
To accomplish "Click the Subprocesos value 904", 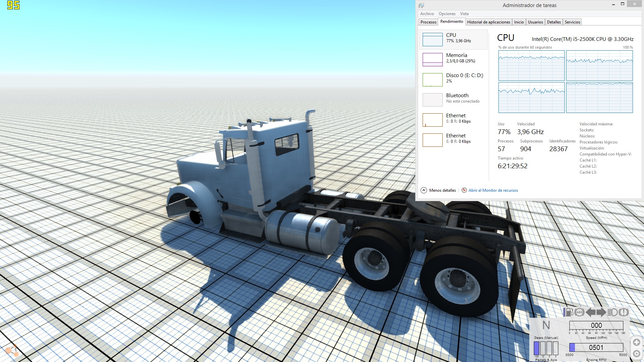I will click(x=526, y=149).
